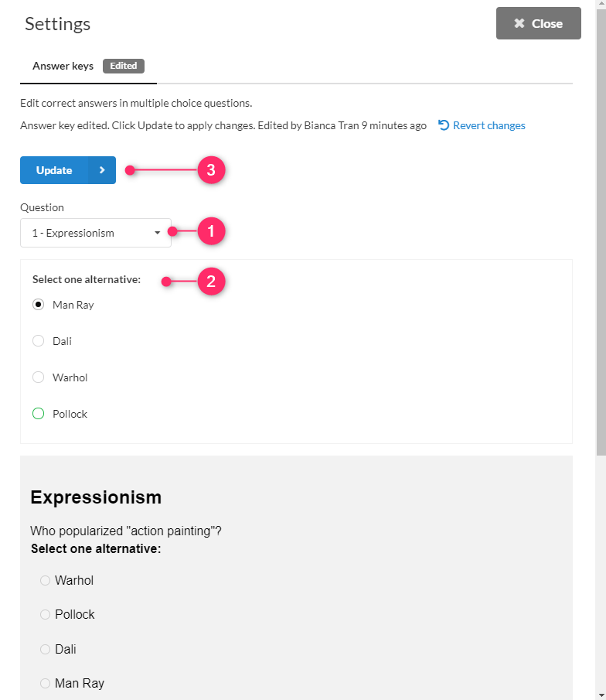
Task: Click the vertical scrollbar on right
Action: pyautogui.click(x=601, y=232)
